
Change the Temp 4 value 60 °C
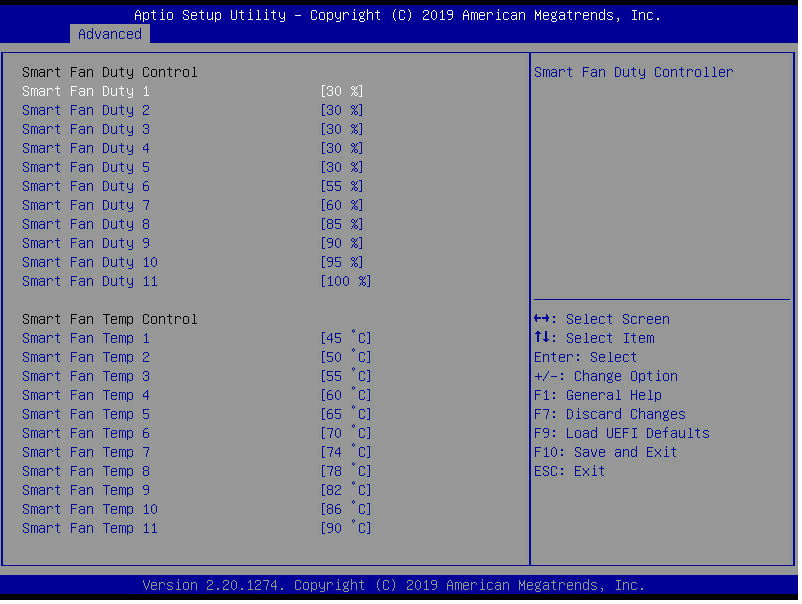click(346, 395)
